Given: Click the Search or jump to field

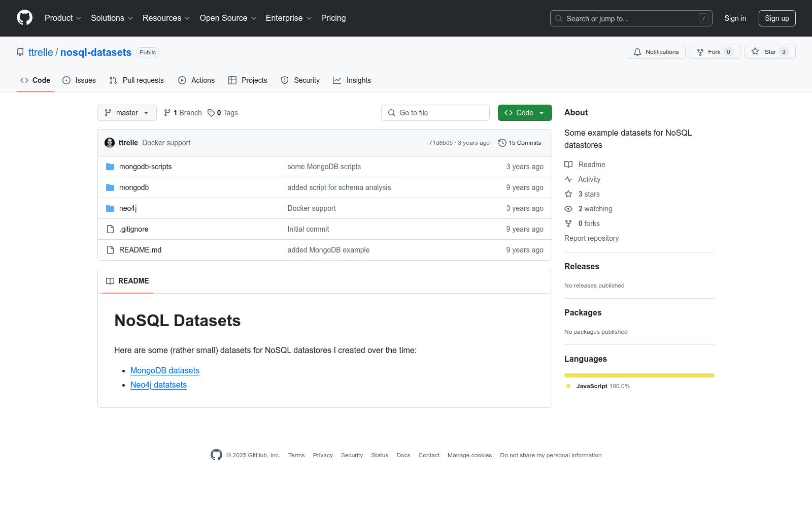Looking at the screenshot, I should click(631, 18).
